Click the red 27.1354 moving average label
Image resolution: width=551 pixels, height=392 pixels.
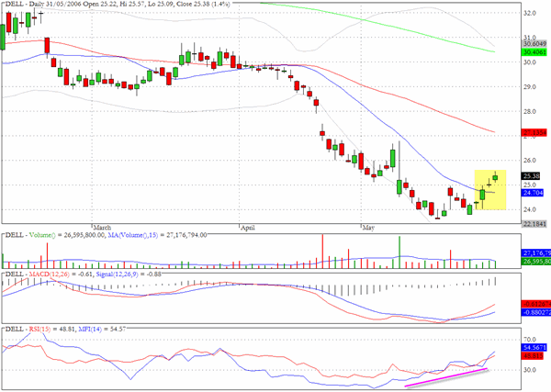click(534, 132)
